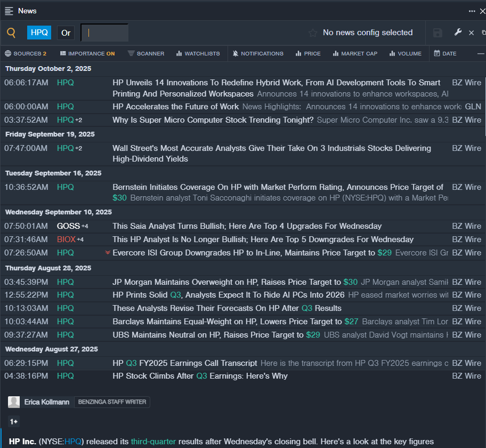The image size is (486, 448).
Task: Clear the news config with X icon
Action: tap(471, 33)
